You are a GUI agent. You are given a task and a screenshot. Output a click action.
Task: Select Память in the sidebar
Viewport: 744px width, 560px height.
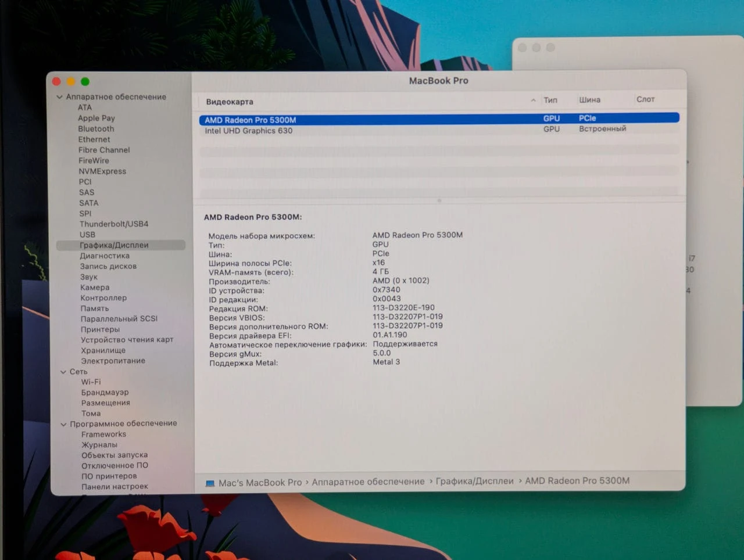click(95, 308)
